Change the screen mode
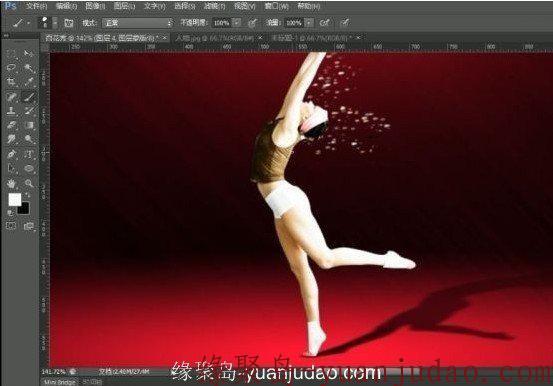553x386 pixels. point(29,226)
